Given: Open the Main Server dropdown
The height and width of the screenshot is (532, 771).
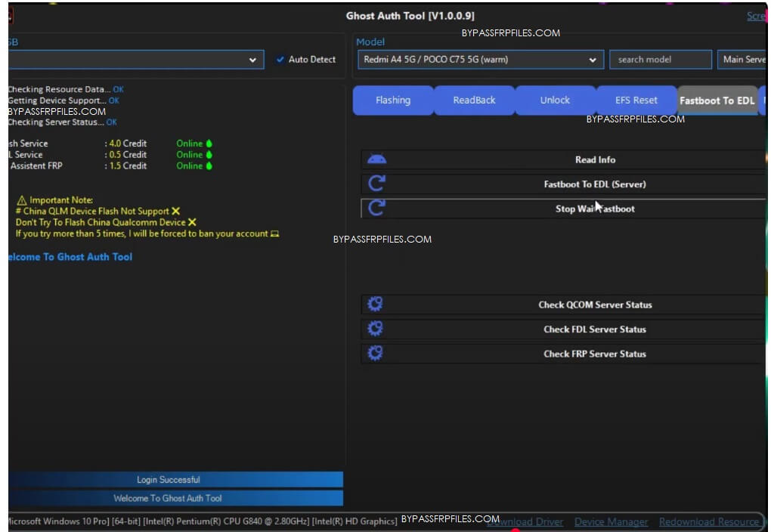Looking at the screenshot, I should tap(742, 60).
